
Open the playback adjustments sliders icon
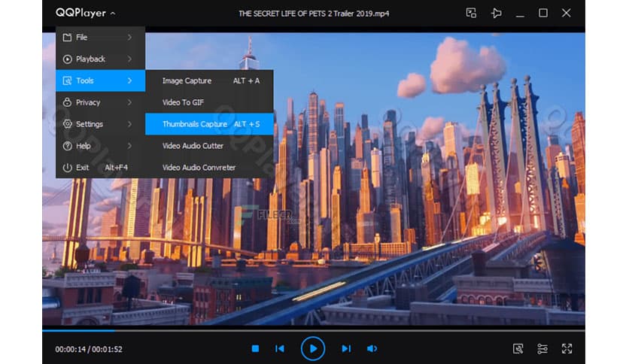542,349
